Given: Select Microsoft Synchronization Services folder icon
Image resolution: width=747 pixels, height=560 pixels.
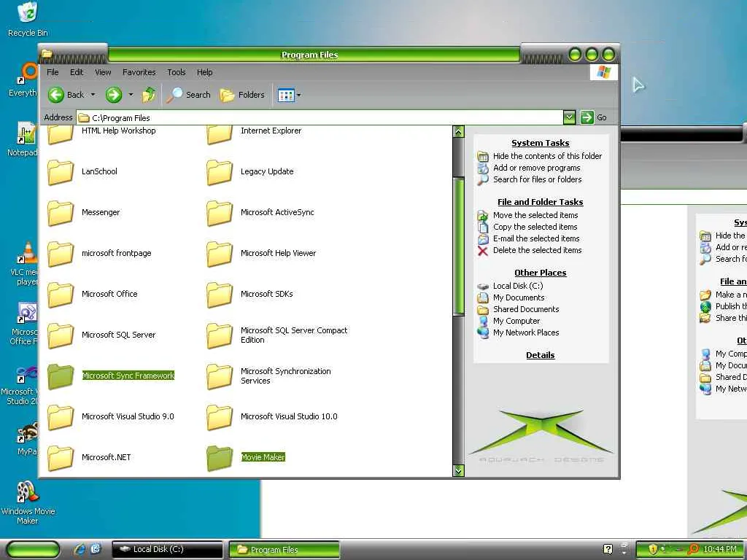Looking at the screenshot, I should coord(220,376).
